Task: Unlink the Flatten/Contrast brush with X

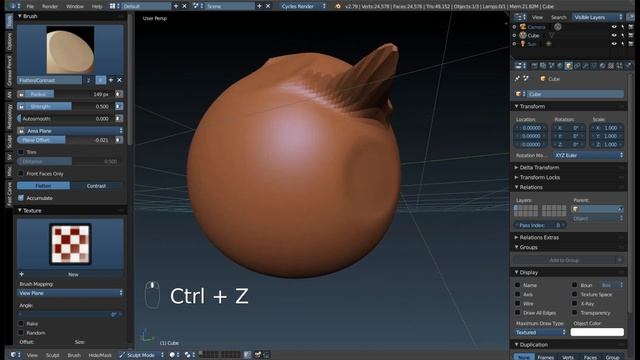Action: click(120, 80)
